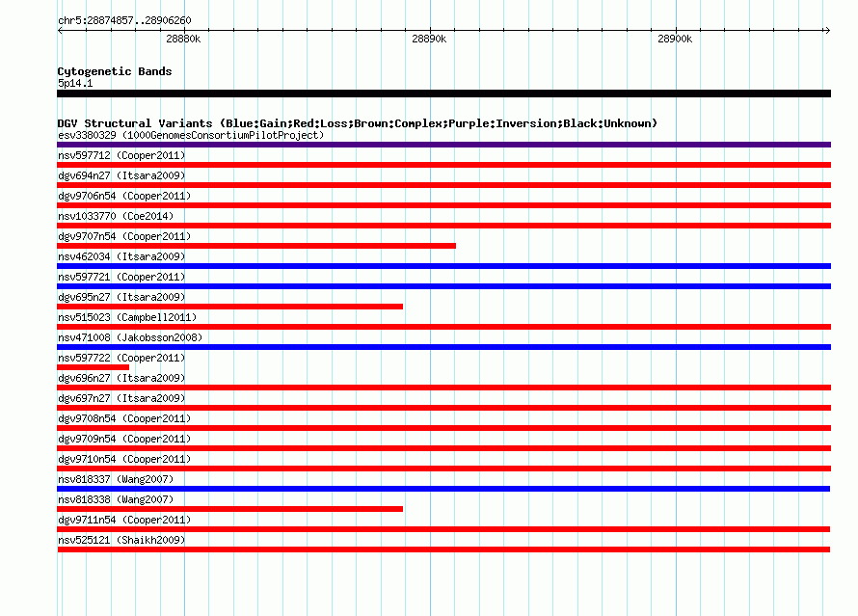Image resolution: width=858 pixels, height=616 pixels.
Task: Click red loss bar under dgv696n27
Action: click(443, 388)
